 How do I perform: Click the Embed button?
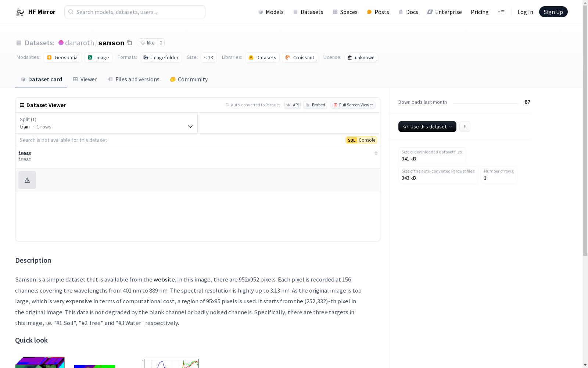(315, 105)
